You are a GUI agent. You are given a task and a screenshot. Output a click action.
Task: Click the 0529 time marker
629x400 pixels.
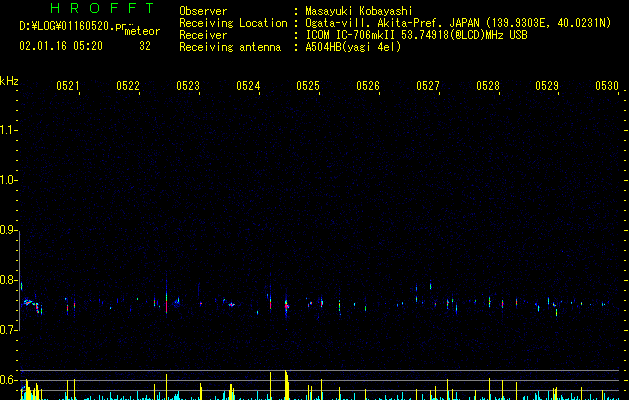click(547, 86)
